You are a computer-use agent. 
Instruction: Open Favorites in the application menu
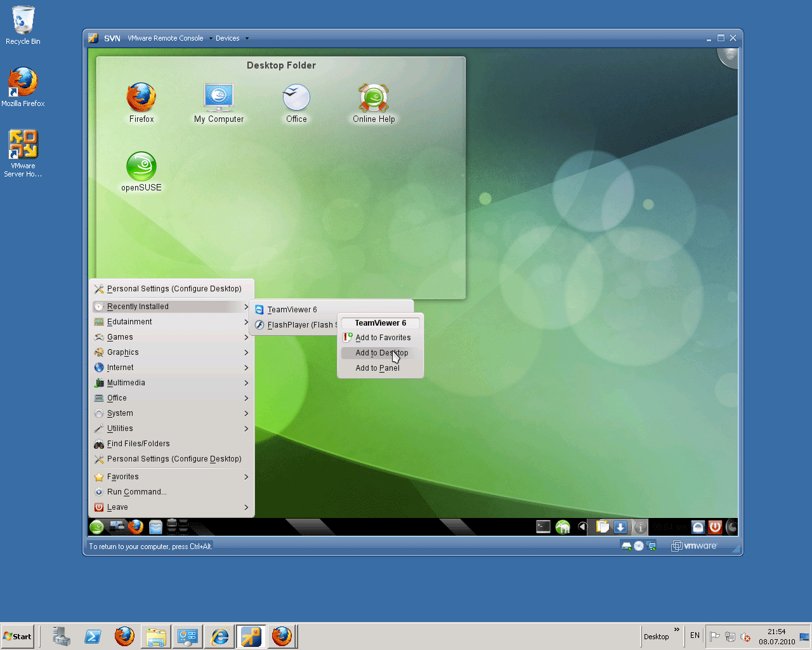(172, 477)
